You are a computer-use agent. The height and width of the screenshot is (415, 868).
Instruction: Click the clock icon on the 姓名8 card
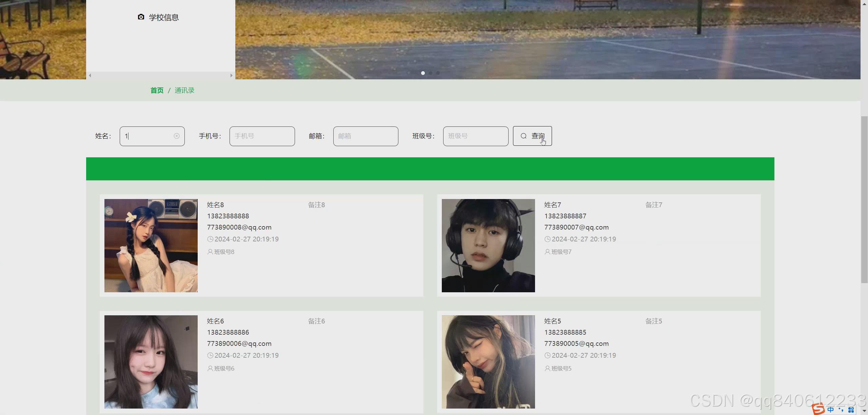[210, 239]
